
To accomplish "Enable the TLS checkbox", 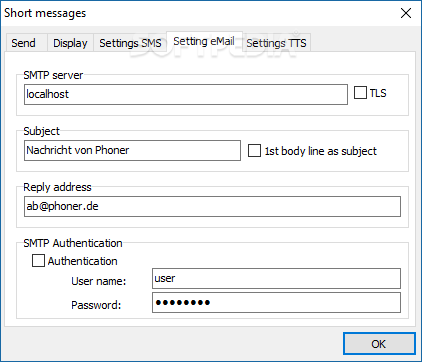I will tap(360, 93).
